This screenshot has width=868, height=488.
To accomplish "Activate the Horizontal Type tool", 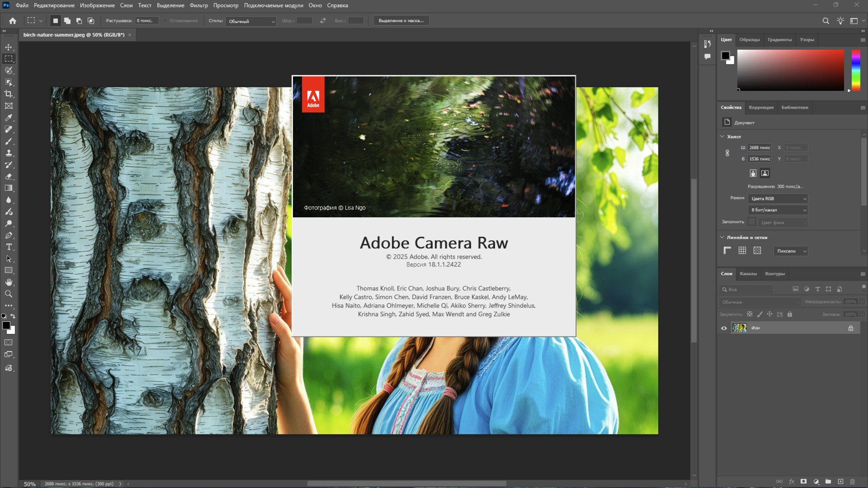I will [x=9, y=247].
